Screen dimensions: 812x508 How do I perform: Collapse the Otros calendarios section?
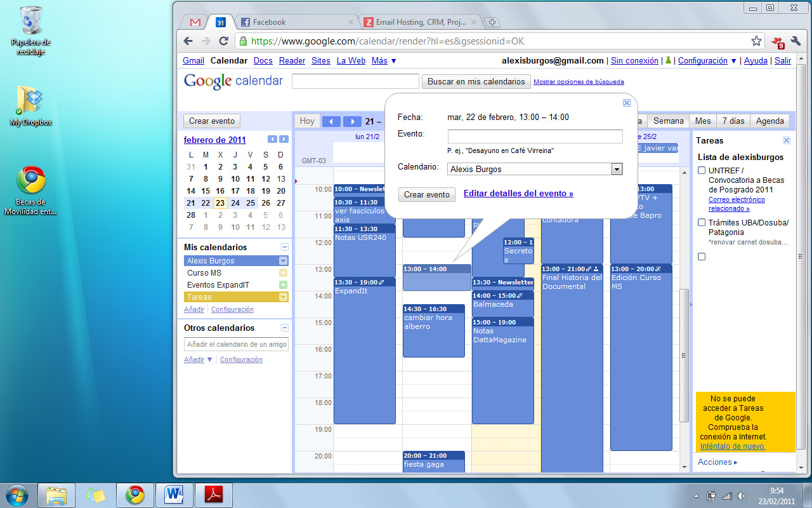click(x=285, y=328)
